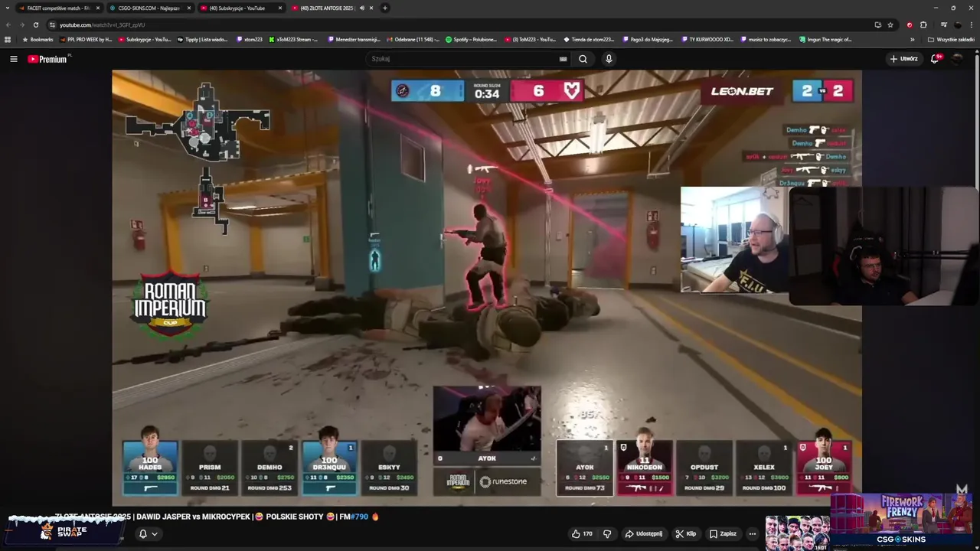The image size is (980, 551).
Task: Go back in browser history
Action: point(8,24)
